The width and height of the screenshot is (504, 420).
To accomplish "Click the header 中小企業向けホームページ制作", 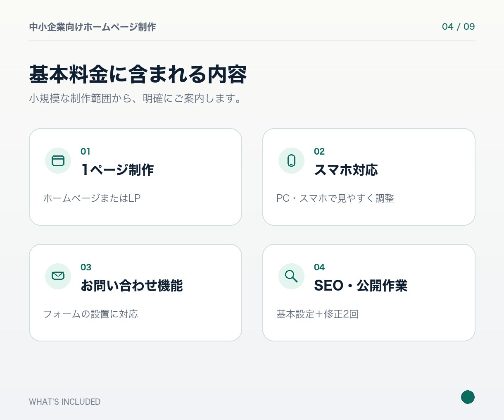I will point(93,27).
